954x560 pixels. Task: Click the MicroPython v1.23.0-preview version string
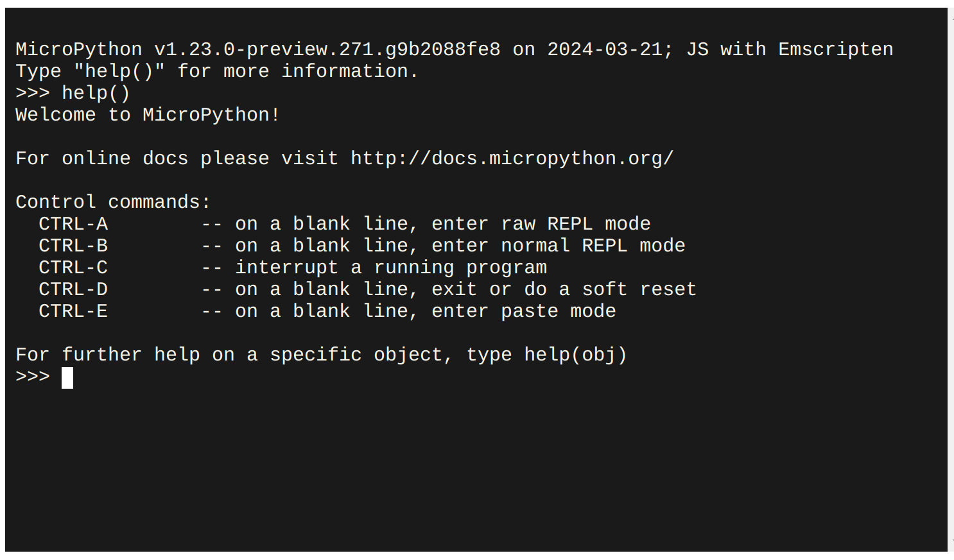pos(257,49)
